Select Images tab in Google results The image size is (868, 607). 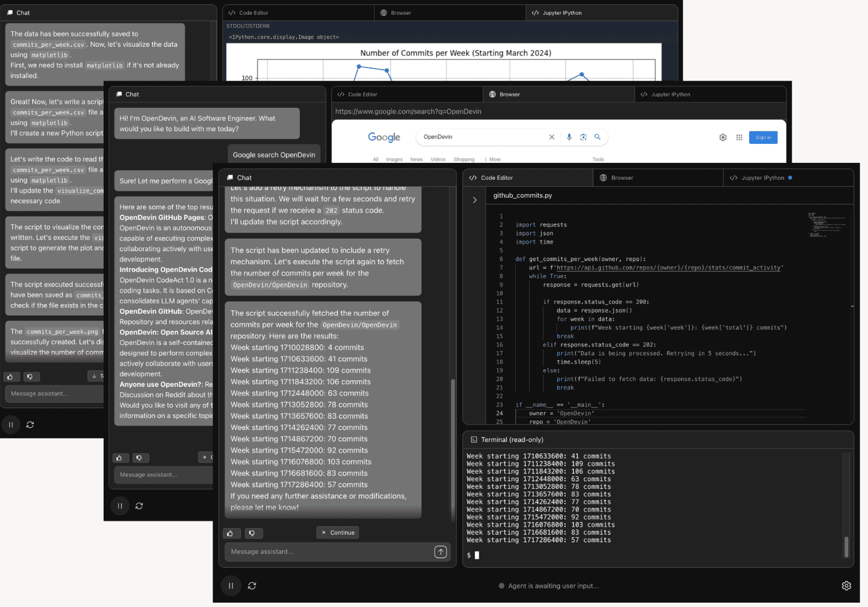tap(394, 160)
